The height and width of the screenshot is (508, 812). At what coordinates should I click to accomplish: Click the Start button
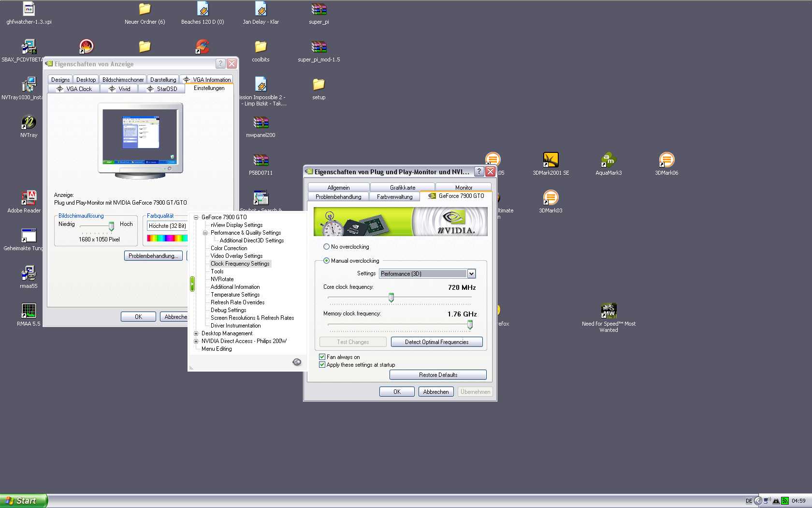point(24,501)
